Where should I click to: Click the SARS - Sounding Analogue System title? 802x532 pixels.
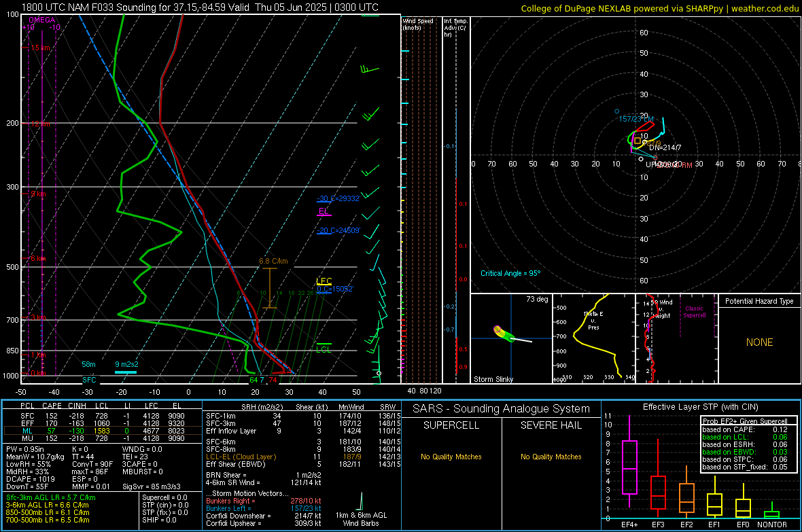(x=501, y=409)
